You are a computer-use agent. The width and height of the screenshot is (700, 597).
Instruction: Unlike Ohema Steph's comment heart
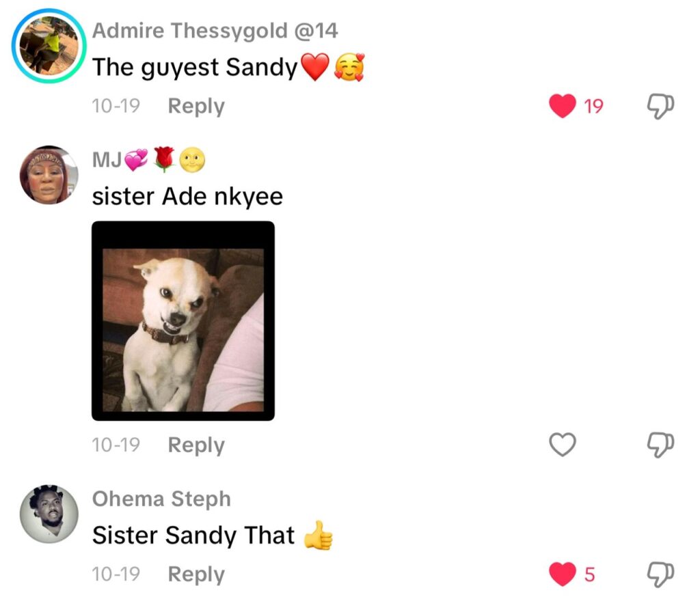(x=562, y=574)
